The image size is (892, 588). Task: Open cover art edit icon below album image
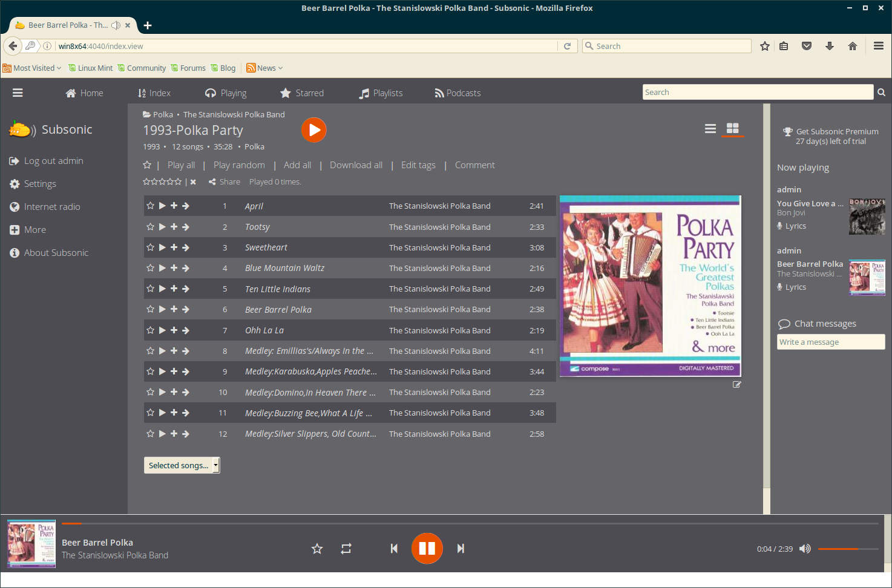[x=736, y=384]
